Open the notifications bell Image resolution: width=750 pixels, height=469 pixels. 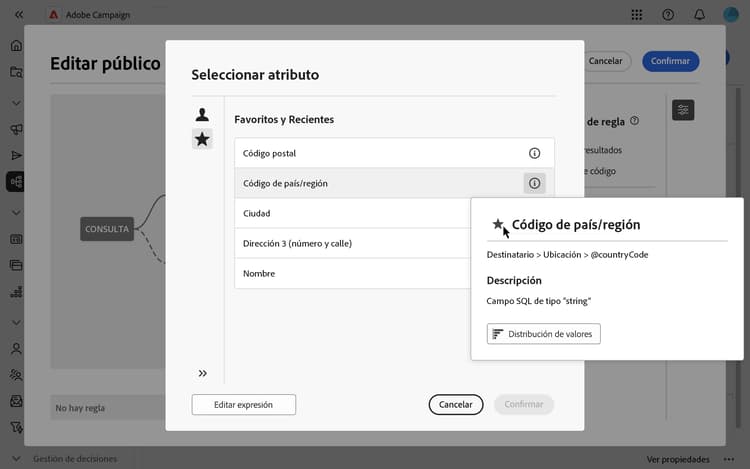coord(699,15)
